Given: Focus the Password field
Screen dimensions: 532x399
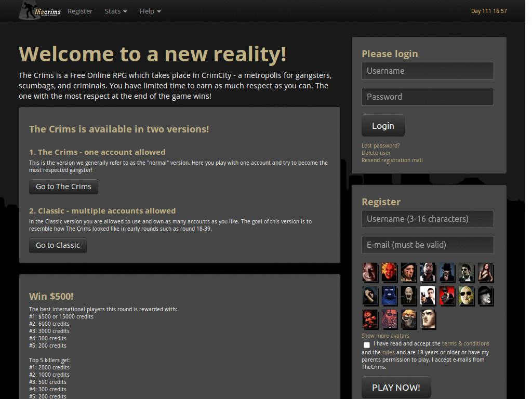Looking at the screenshot, I should click(x=428, y=97).
